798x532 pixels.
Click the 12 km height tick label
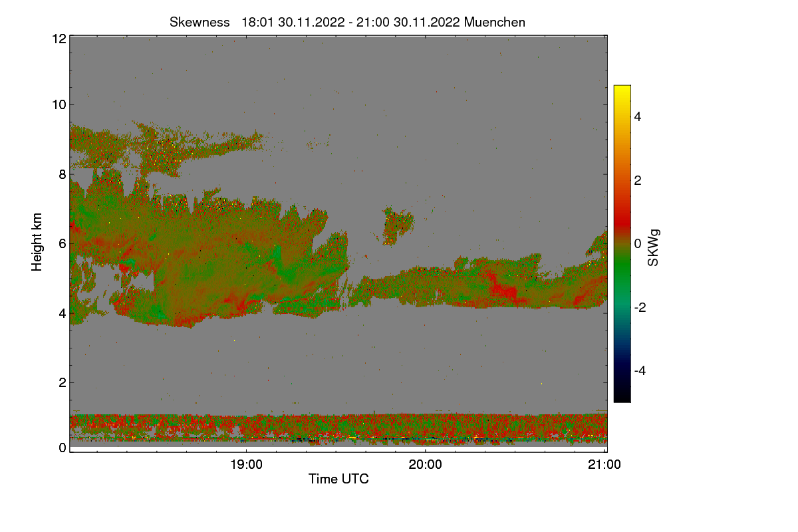[x=58, y=39]
